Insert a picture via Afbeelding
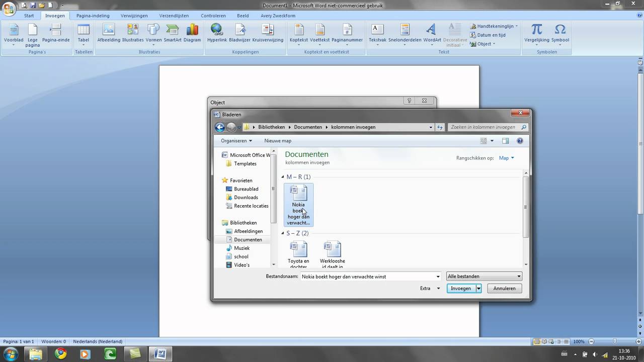Viewport: 644px width, 362px height. (109, 33)
